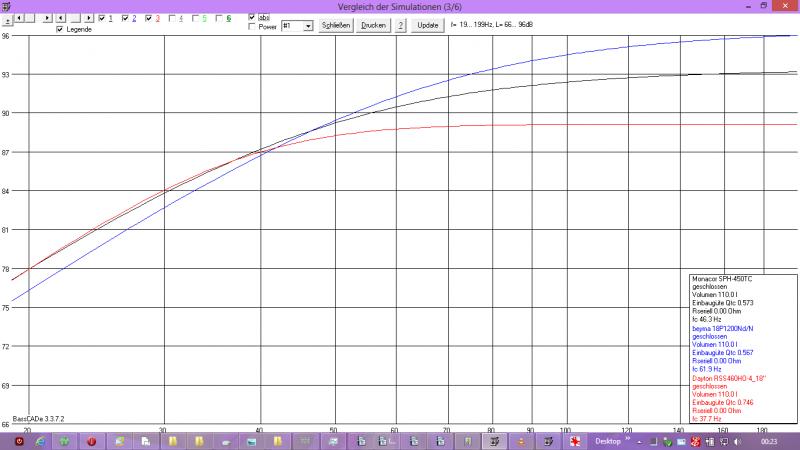
Task: Click the highlighted active BassCADe taskbar button
Action: click(494, 441)
